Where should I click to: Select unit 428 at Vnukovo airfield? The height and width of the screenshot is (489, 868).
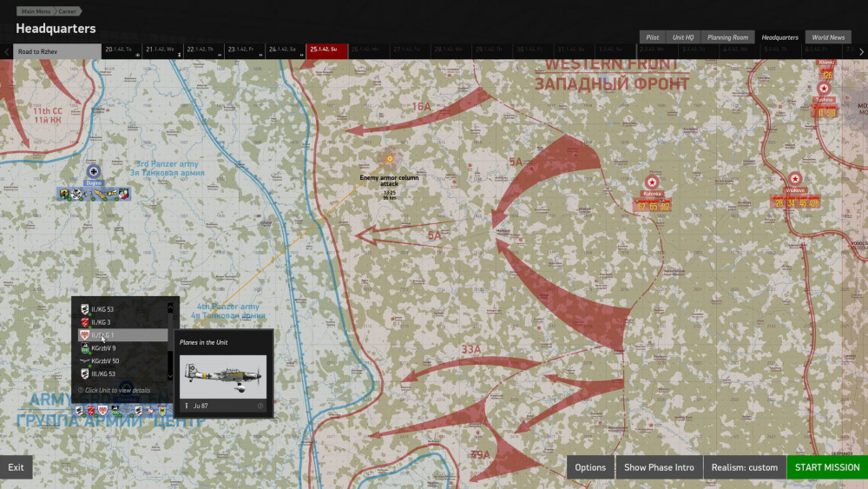point(814,203)
